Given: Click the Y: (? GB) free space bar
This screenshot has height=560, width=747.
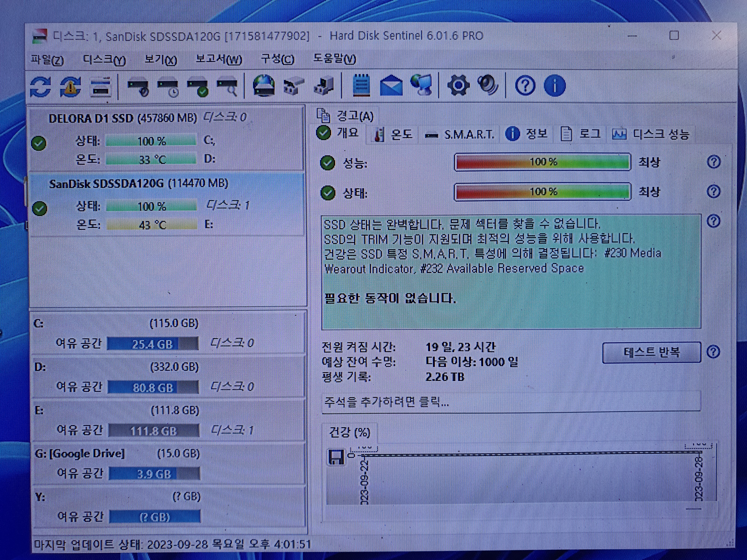Looking at the screenshot, I should tap(155, 517).
